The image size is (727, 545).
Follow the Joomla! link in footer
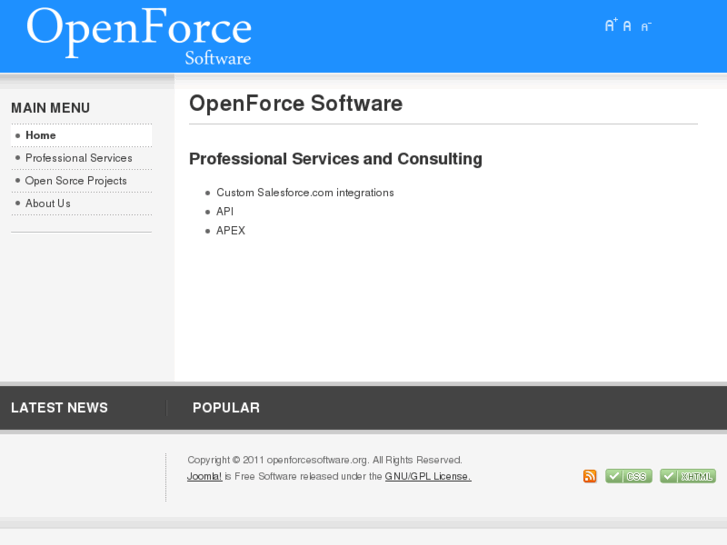click(204, 476)
